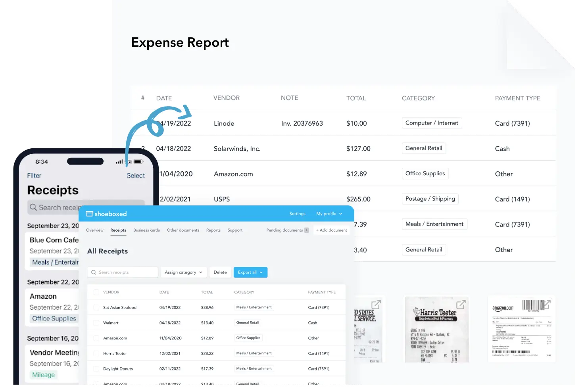The width and height of the screenshot is (588, 391).
Task: Click the Office Supplies tag in Expense Report
Action: click(425, 173)
